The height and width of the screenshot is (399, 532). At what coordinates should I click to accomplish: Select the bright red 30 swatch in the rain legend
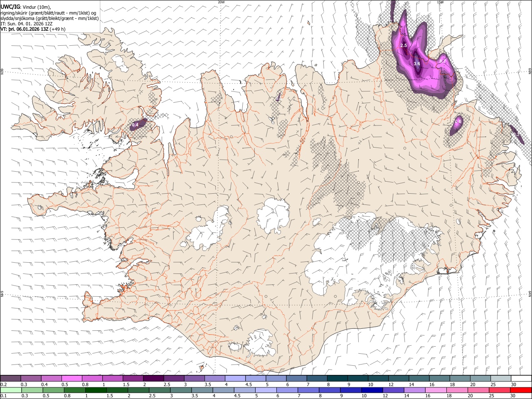(x=521, y=390)
